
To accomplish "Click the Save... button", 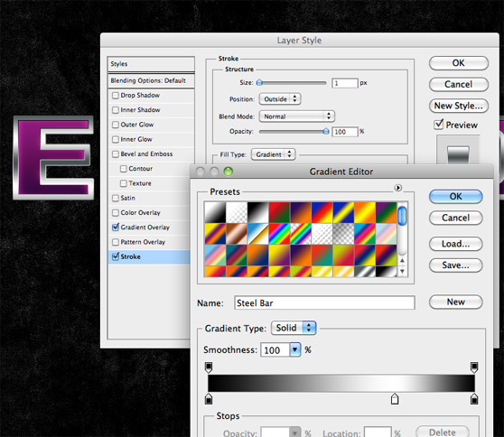I will coord(456,265).
